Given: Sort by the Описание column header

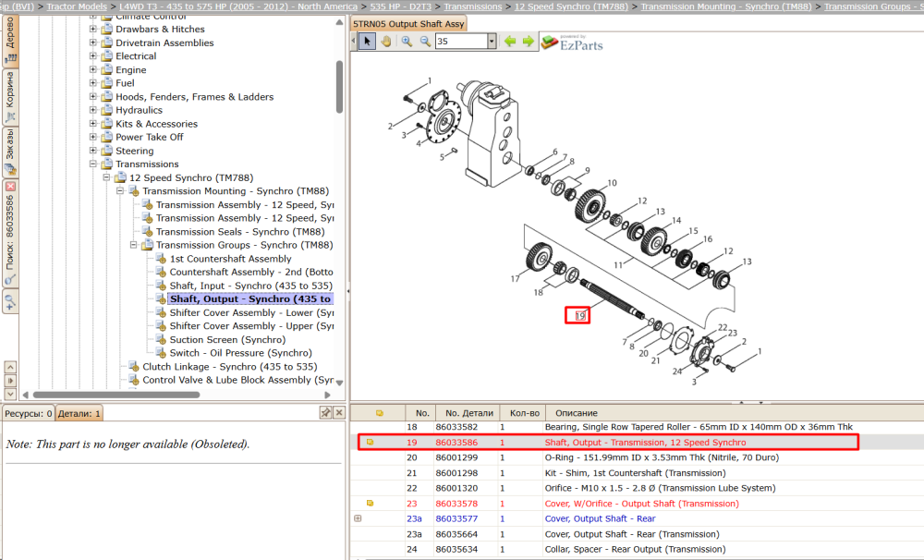Looking at the screenshot, I should coord(577,413).
